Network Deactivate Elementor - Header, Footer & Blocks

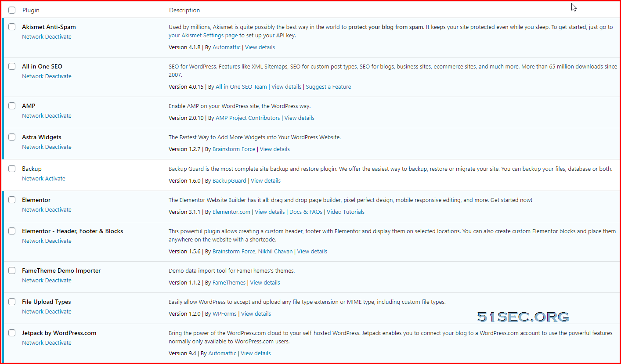click(47, 241)
